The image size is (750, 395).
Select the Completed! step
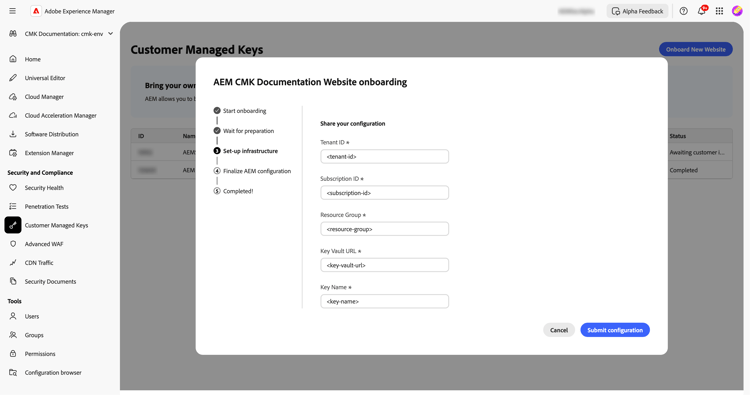[x=233, y=191]
